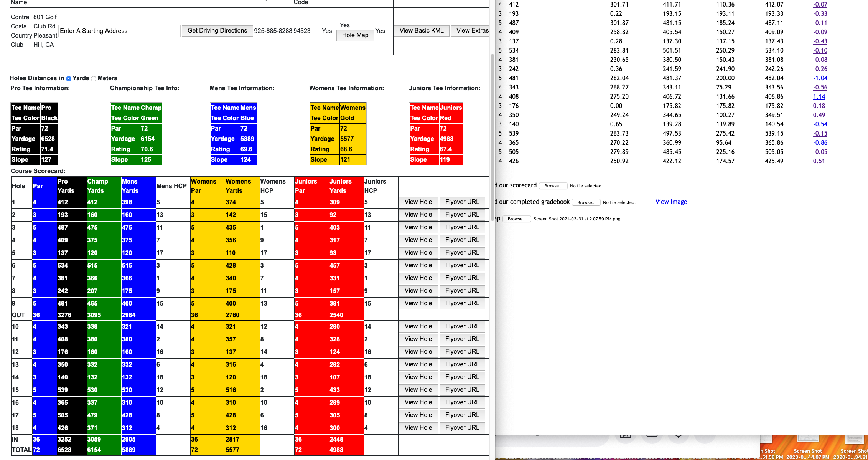Click Flyover URL for hole 18
Screen dimensions: 868x460
click(x=462, y=428)
